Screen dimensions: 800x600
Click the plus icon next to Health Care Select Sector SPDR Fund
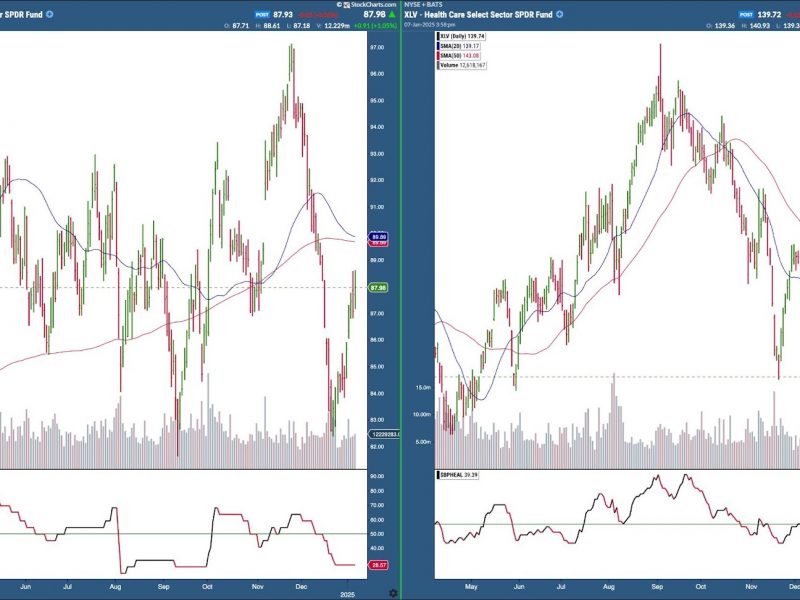tap(560, 14)
